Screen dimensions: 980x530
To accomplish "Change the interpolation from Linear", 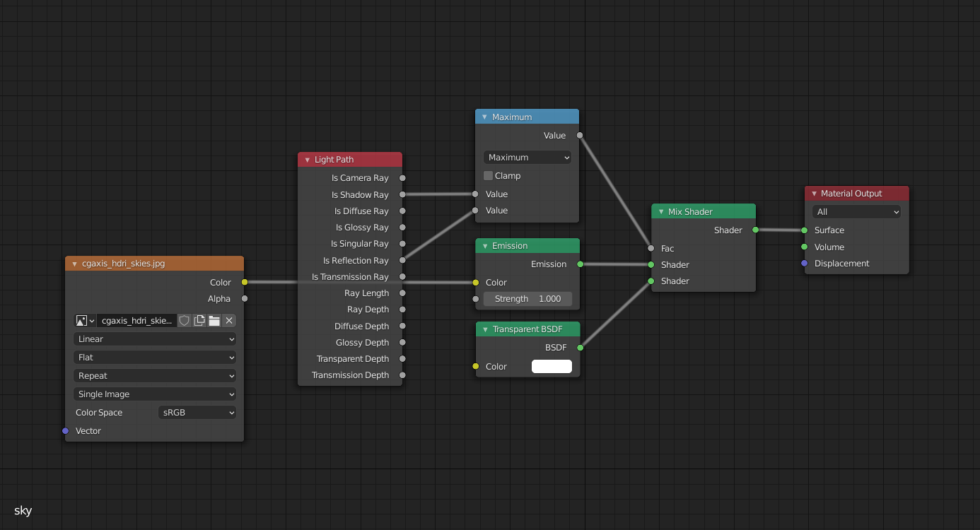I will point(154,338).
